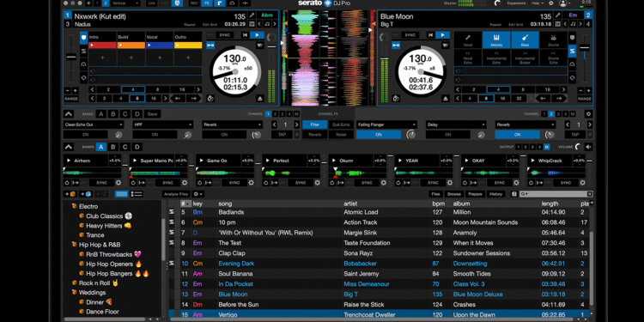Click Repeat on Blue Moon deck
644x322 pixels.
click(495, 25)
